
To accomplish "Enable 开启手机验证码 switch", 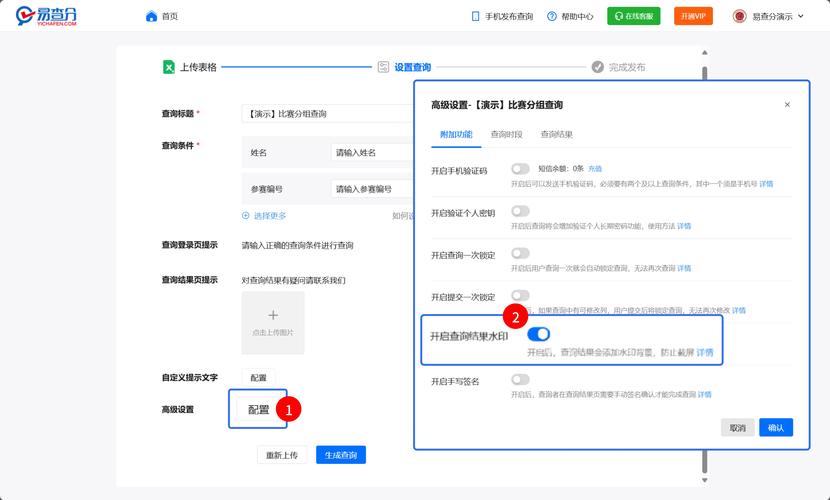I will [x=520, y=169].
